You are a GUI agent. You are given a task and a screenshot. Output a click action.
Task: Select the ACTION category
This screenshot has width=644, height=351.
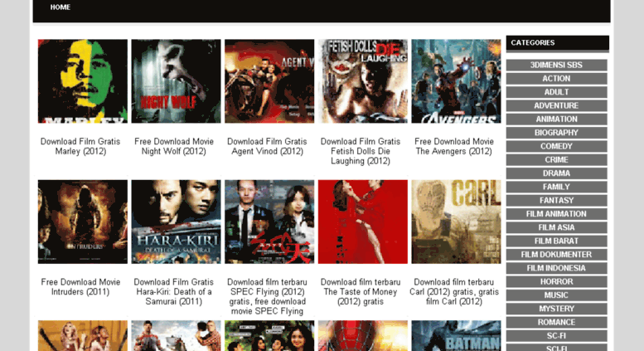coord(556,79)
